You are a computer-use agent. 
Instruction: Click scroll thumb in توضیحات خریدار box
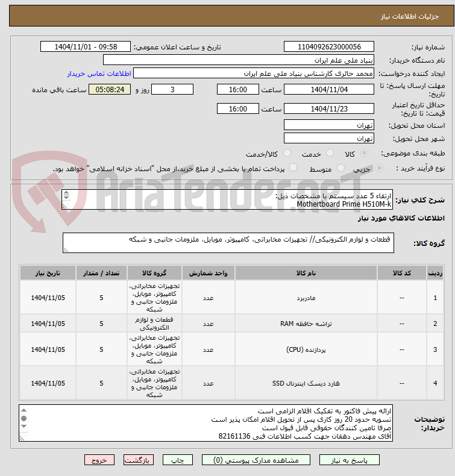pyautogui.click(x=24, y=418)
